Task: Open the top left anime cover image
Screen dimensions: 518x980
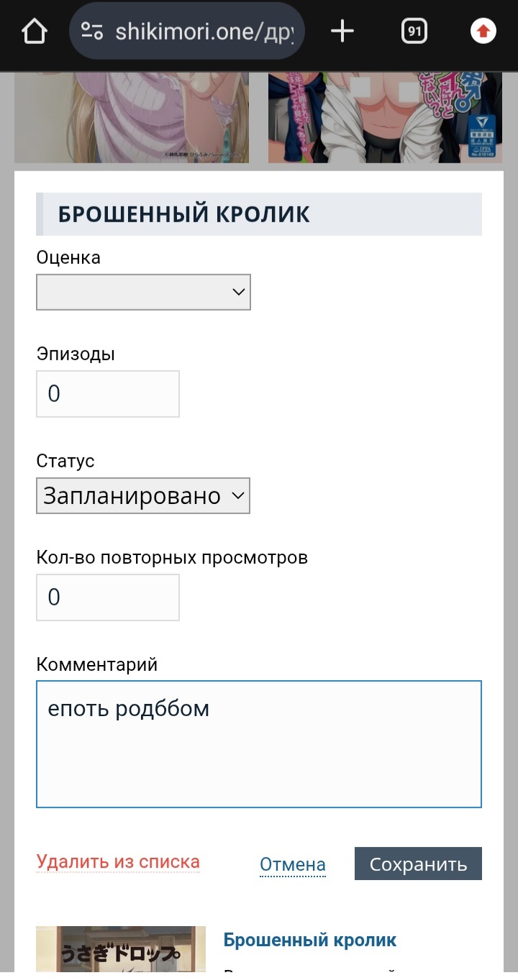Action: (x=132, y=118)
